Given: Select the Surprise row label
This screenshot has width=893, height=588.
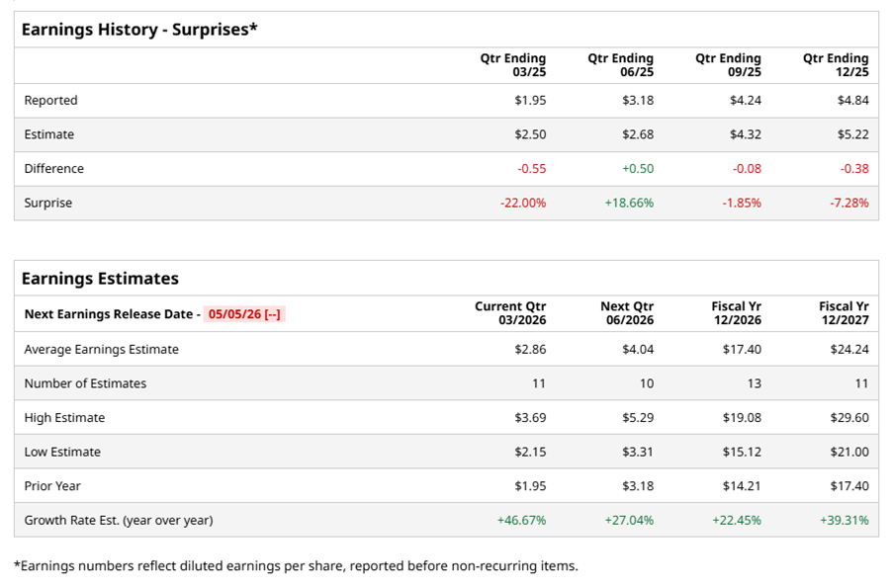Looking at the screenshot, I should (x=48, y=203).
